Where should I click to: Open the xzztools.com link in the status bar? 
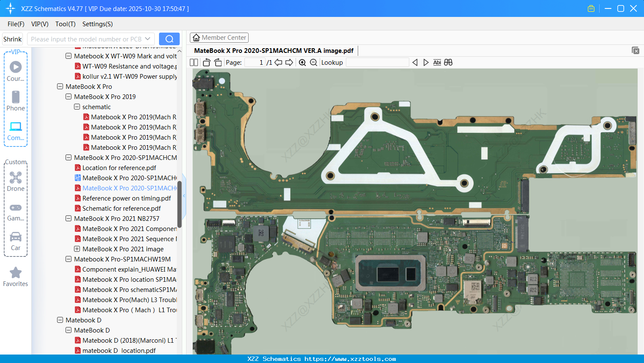click(x=350, y=359)
